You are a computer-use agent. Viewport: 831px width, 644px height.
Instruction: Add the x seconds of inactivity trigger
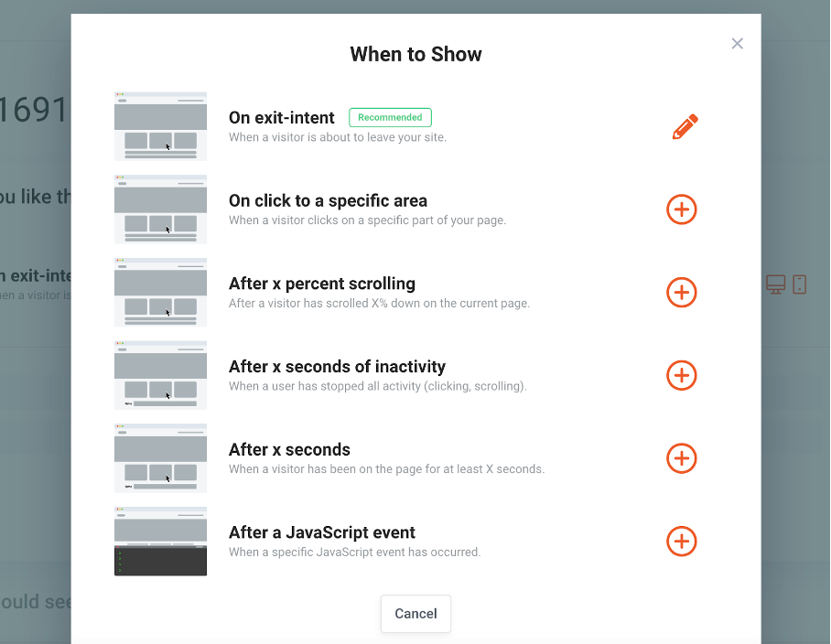point(681,375)
